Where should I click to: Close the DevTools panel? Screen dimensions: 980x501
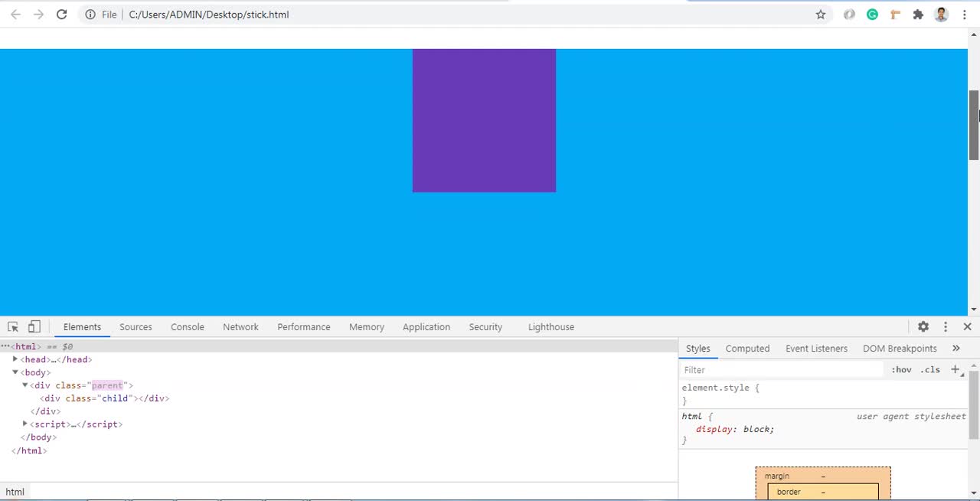(x=967, y=327)
